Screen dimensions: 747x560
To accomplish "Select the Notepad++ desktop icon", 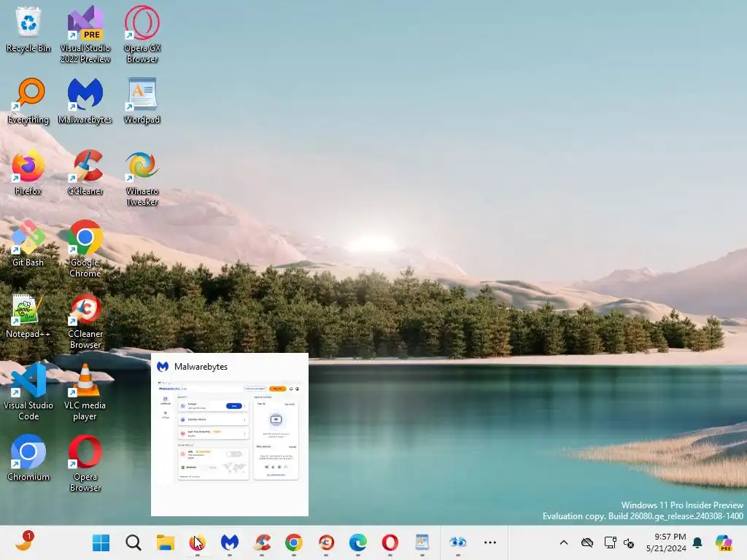I will (x=28, y=315).
